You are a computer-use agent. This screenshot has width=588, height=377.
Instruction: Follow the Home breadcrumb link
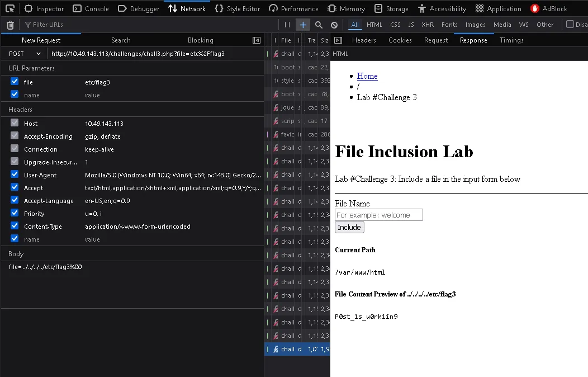pyautogui.click(x=367, y=76)
